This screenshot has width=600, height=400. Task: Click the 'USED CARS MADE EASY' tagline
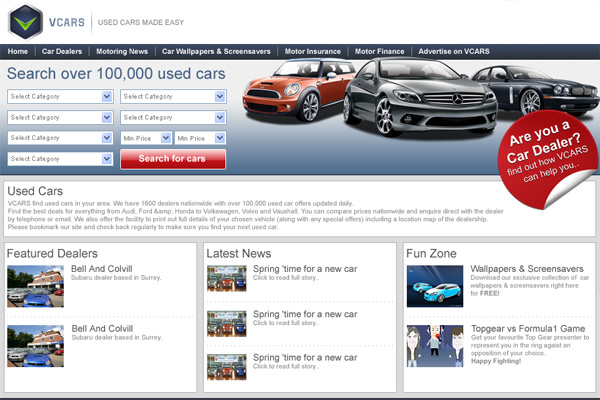coord(141,23)
